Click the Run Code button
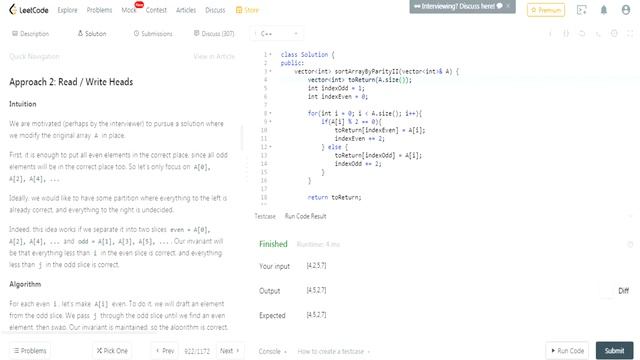Viewport: 640px width, 360px height. [567, 350]
